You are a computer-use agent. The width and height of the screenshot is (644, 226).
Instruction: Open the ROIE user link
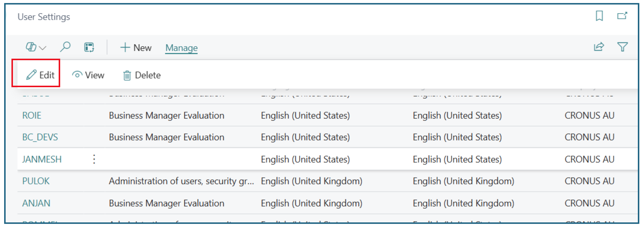32,115
